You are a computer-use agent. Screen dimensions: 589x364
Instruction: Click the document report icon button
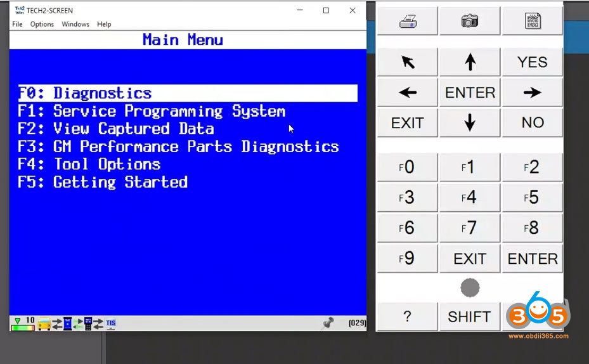coord(533,21)
